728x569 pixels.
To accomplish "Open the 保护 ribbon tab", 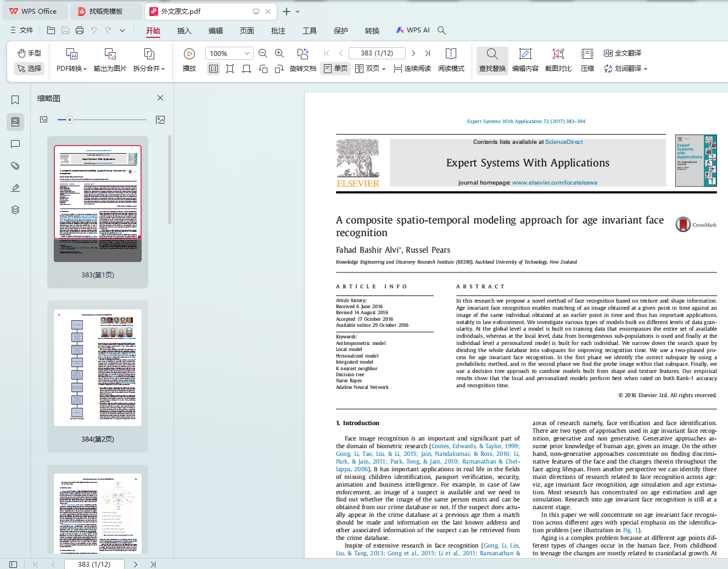I will [341, 31].
